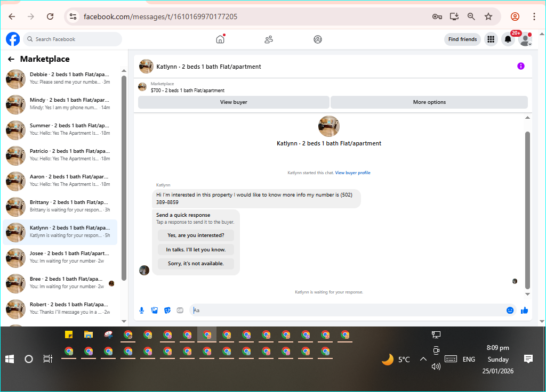546x392 pixels.
Task: Open Robert conversation
Action: [60, 308]
